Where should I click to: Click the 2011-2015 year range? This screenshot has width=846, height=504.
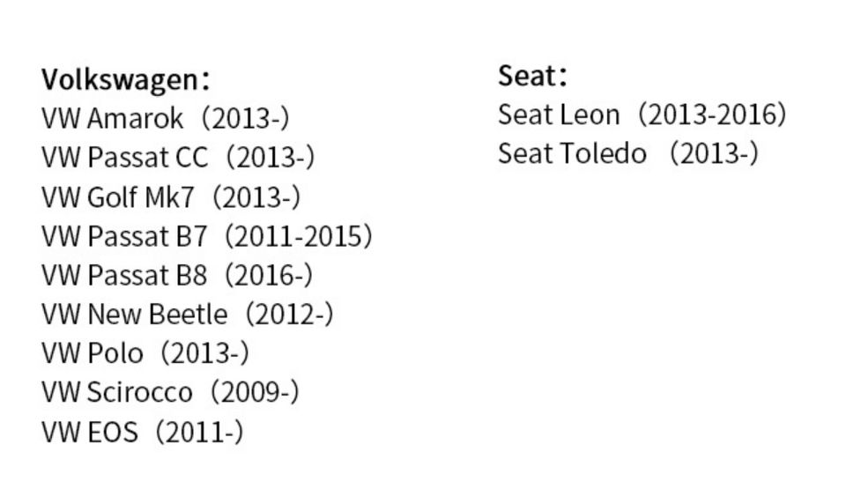(298, 236)
